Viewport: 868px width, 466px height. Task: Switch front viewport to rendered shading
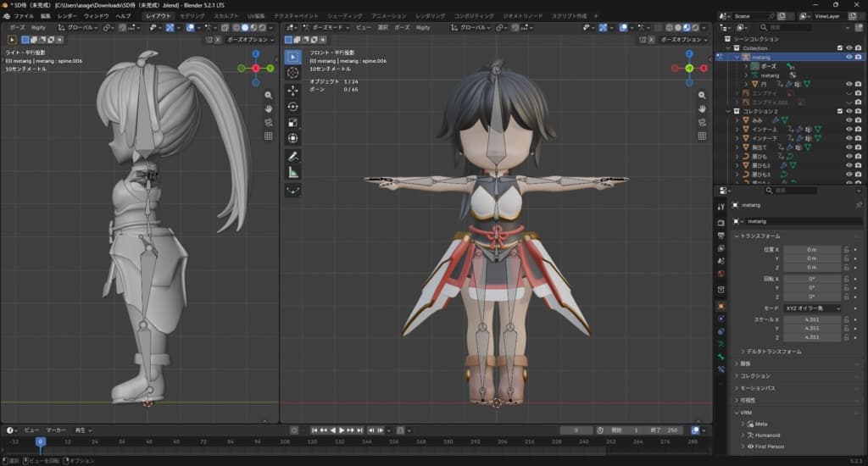click(x=695, y=27)
